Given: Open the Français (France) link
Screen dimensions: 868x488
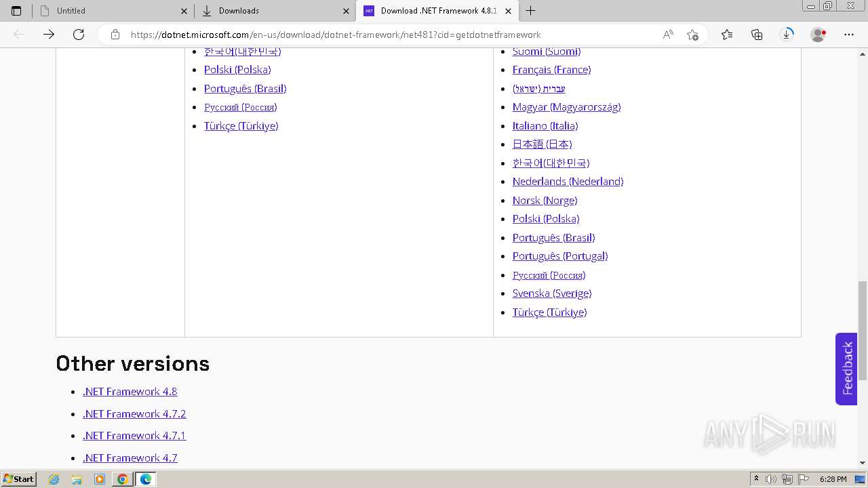Looking at the screenshot, I should tap(552, 70).
